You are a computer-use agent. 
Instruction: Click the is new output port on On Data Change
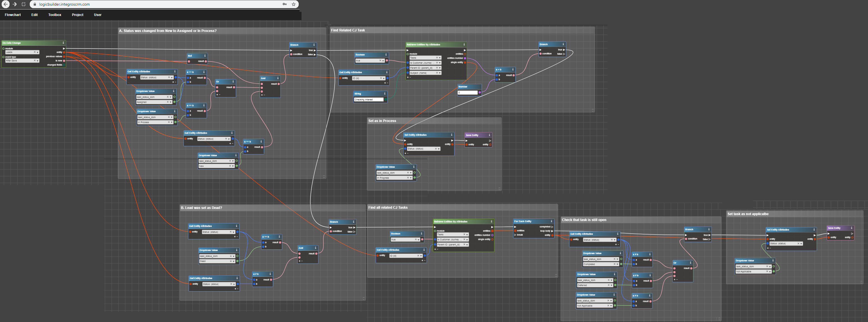pos(64,61)
